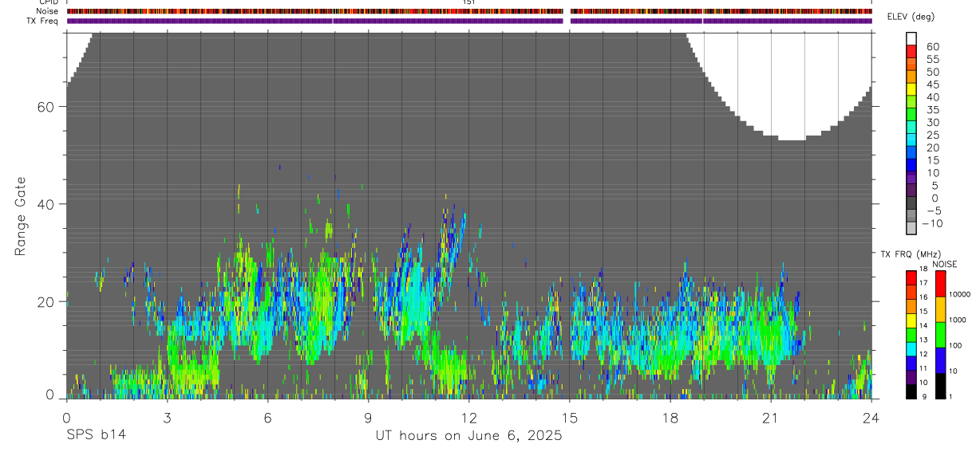The image size is (980, 452).
Task: Click the black 9 MHz TX frequency swatch
Action: tap(911, 391)
